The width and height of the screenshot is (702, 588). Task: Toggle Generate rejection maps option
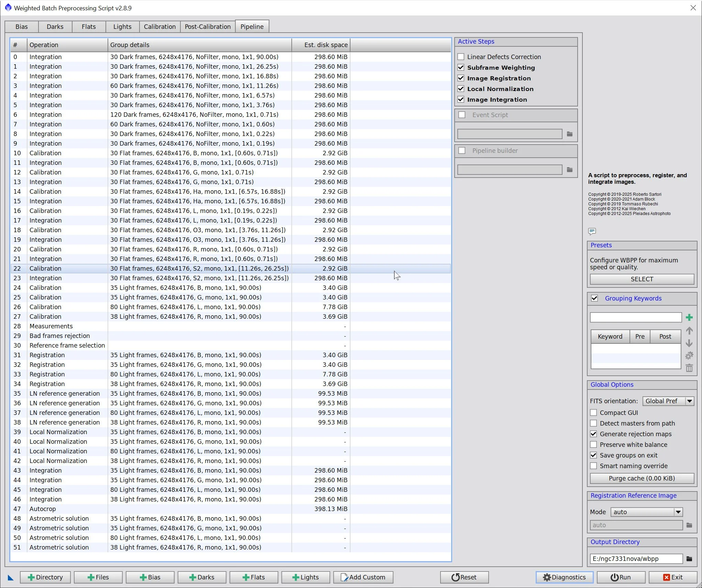593,434
